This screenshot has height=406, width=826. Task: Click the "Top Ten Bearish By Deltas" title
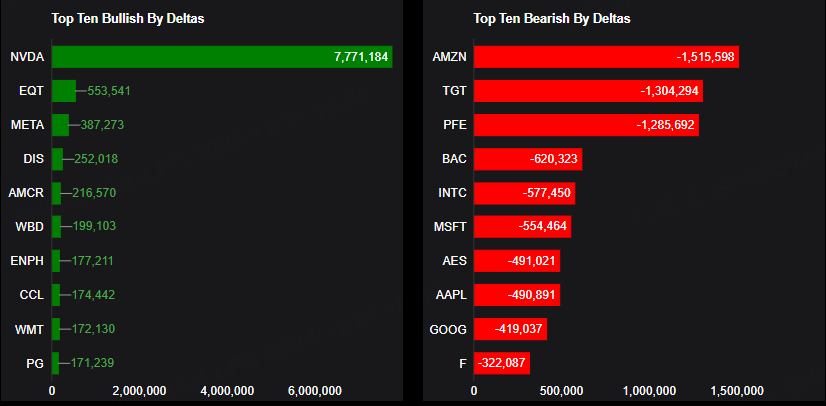click(551, 18)
